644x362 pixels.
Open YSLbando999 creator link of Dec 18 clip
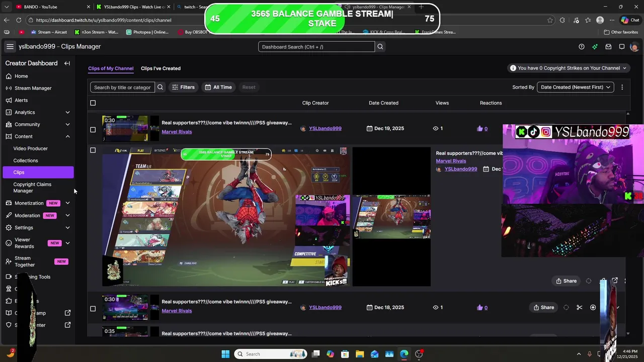click(325, 307)
